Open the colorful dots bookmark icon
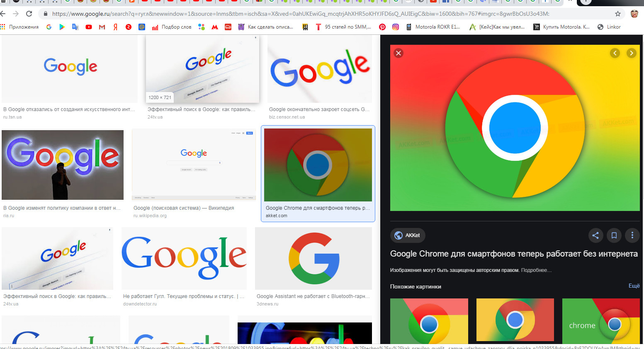This screenshot has height=349, width=644. click(202, 27)
